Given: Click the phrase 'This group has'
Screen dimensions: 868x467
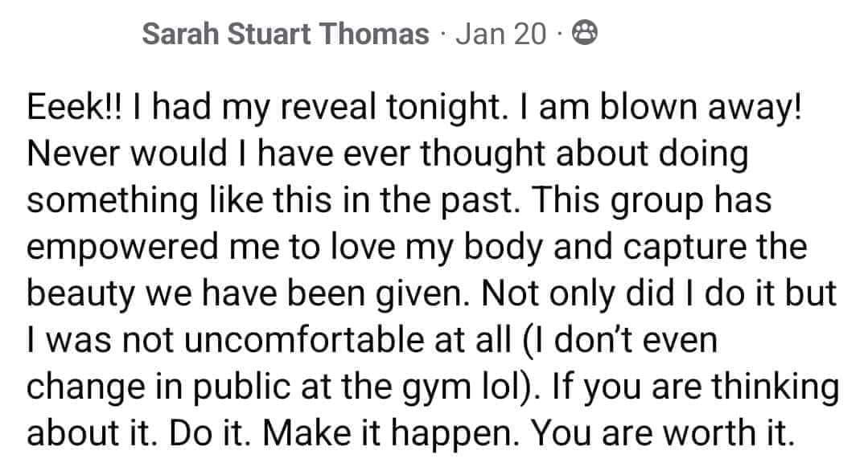Looking at the screenshot, I should point(652,200).
